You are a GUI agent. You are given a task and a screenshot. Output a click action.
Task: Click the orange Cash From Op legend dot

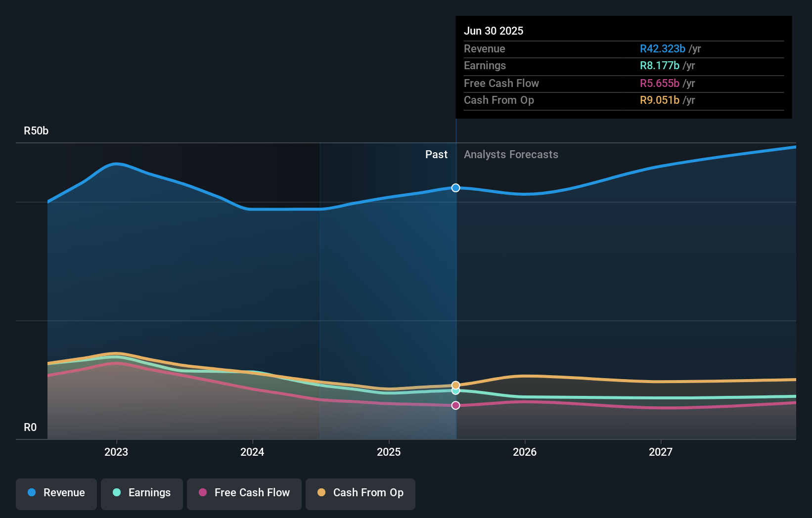pyautogui.click(x=323, y=493)
